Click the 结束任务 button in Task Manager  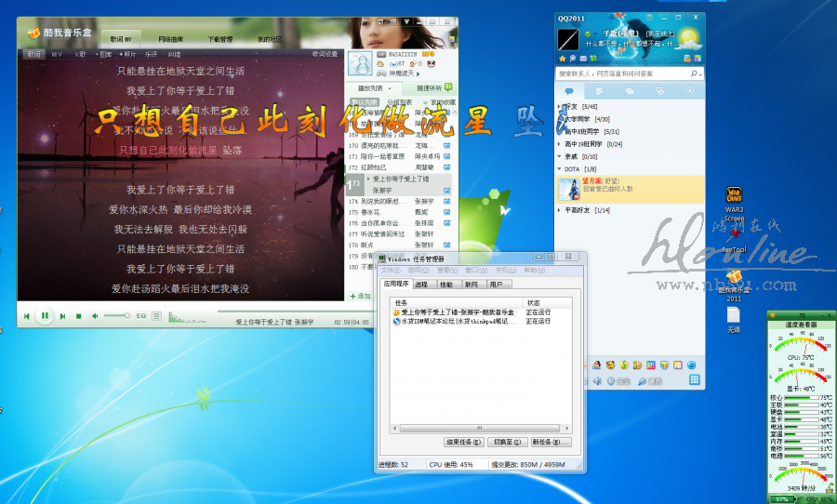click(464, 442)
